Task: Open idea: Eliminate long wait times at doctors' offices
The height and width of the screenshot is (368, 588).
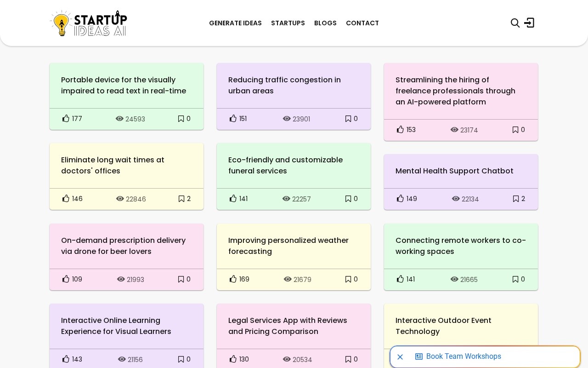Action: [x=113, y=166]
